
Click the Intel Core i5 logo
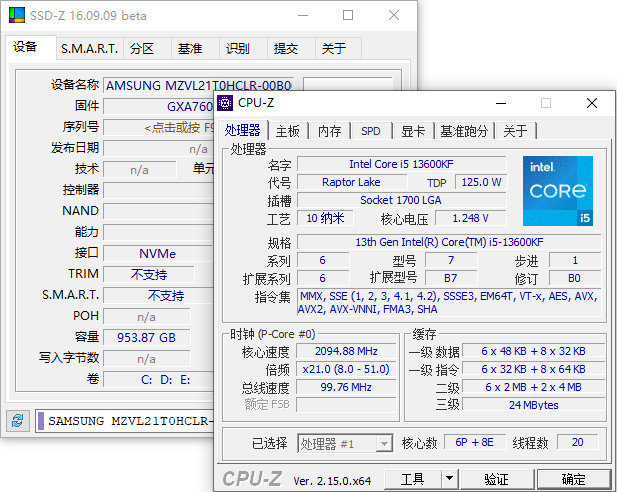point(557,190)
